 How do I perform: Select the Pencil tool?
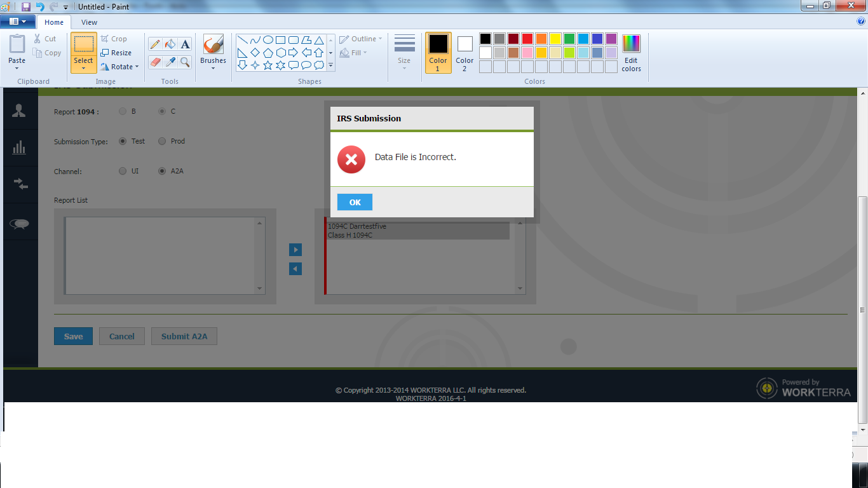[154, 44]
